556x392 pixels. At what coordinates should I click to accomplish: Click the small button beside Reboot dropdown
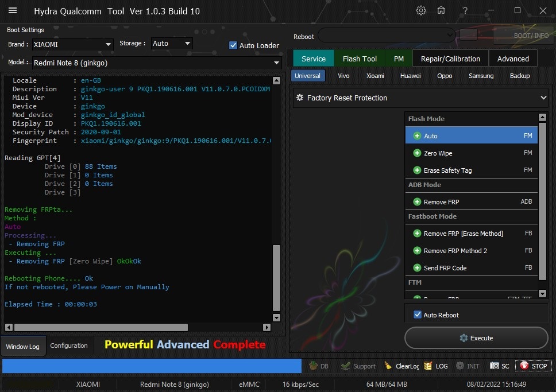pyautogui.click(x=469, y=34)
